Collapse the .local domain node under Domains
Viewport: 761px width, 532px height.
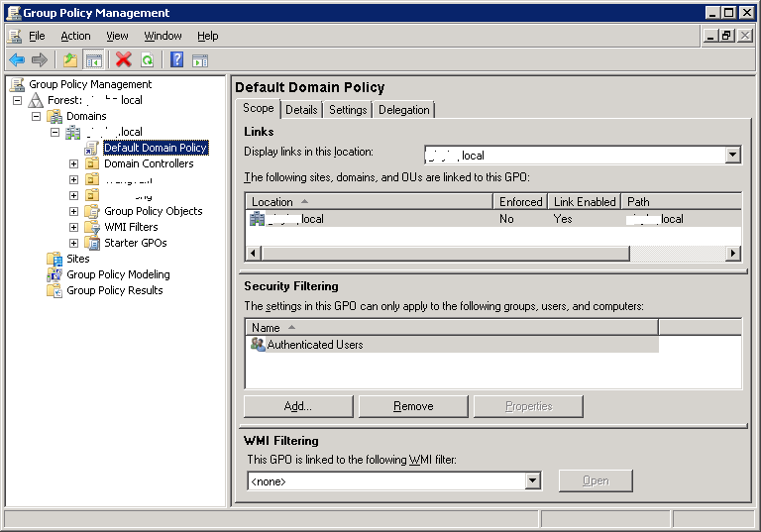pos(54,132)
